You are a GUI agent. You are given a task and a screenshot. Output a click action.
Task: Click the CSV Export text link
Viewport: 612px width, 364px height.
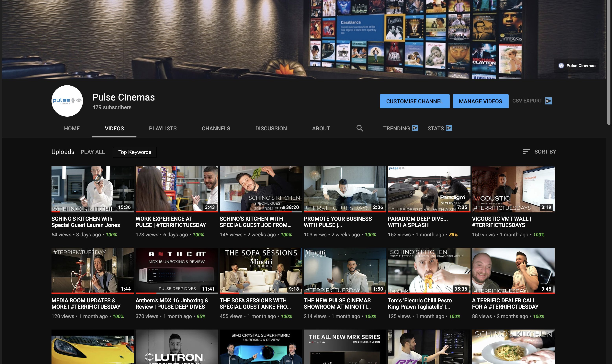[527, 101]
